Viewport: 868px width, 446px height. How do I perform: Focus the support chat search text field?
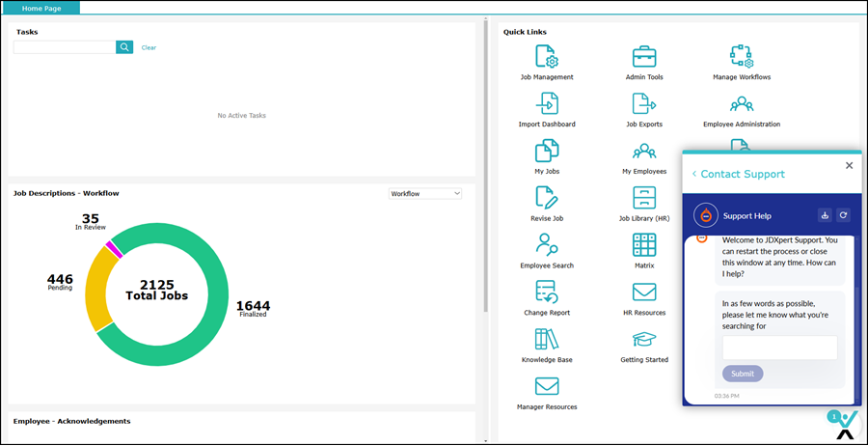[779, 348]
